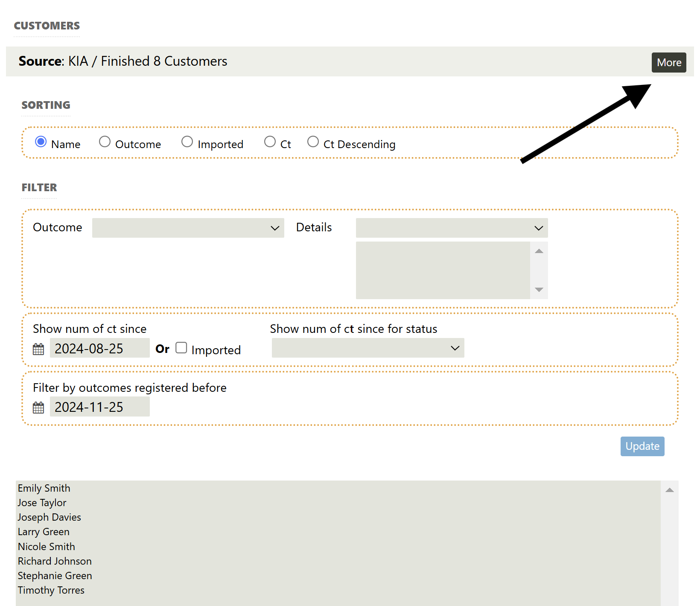Edit the 2024-08-25 date field

[x=99, y=348]
